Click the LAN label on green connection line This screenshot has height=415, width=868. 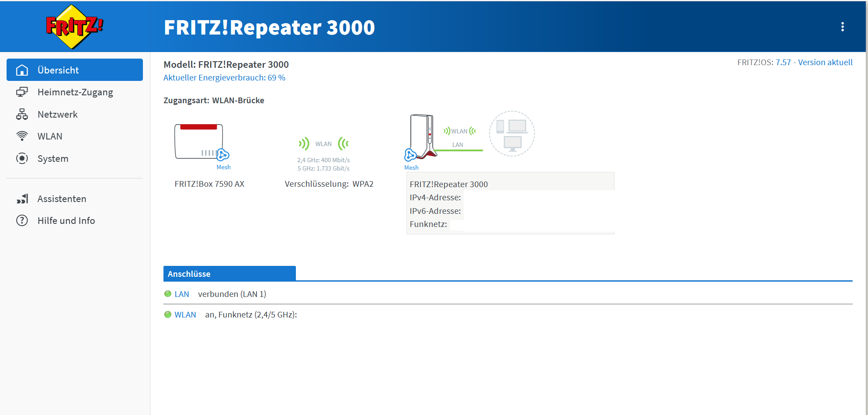point(458,145)
